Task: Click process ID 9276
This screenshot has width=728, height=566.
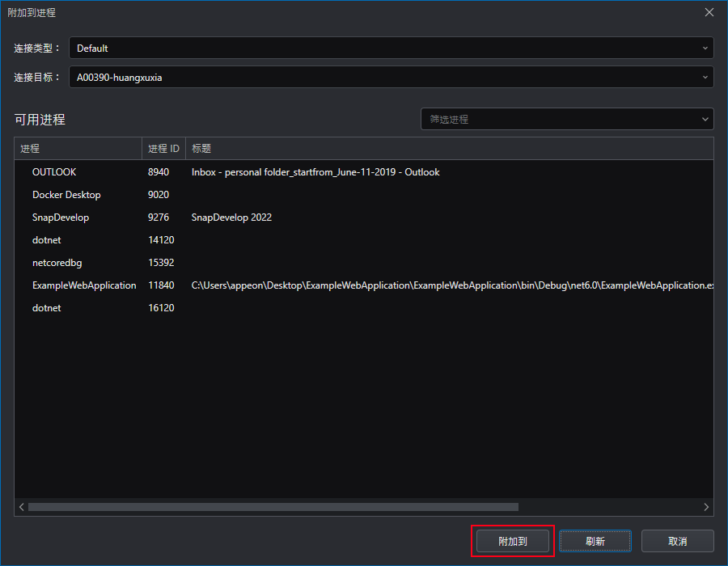Action: (159, 218)
